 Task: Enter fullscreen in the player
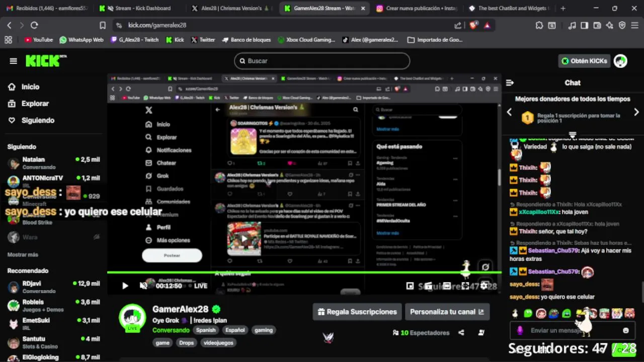[465, 286]
